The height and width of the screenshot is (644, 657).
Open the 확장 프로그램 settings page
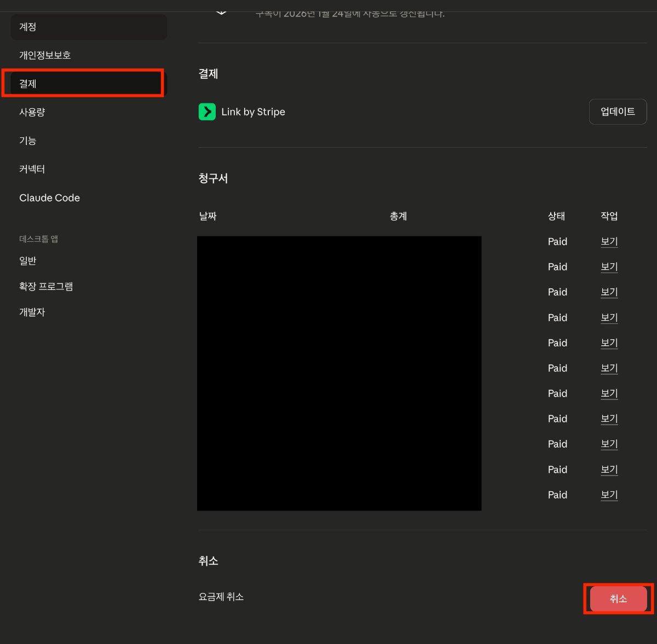pyautogui.click(x=46, y=286)
